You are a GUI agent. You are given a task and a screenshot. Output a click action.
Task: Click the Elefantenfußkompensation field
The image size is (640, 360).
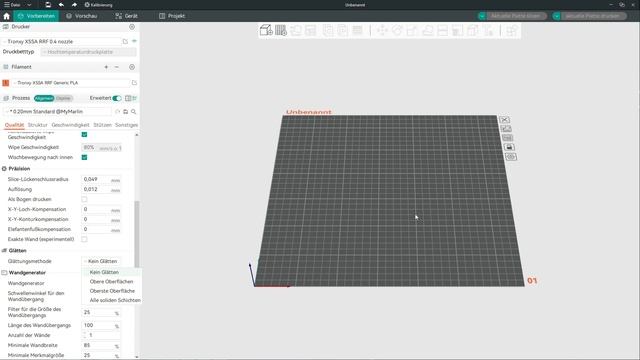click(x=102, y=229)
